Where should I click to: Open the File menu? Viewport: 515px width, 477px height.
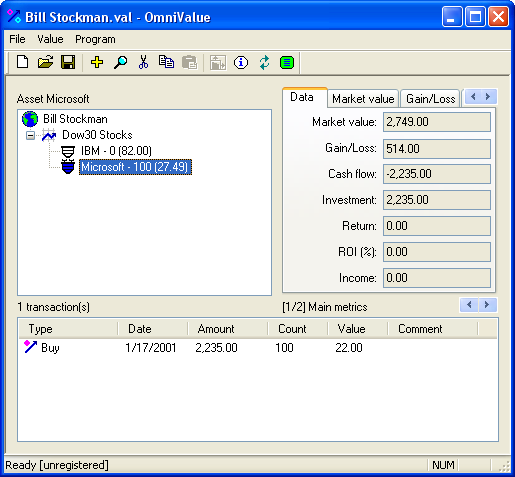pyautogui.click(x=17, y=39)
